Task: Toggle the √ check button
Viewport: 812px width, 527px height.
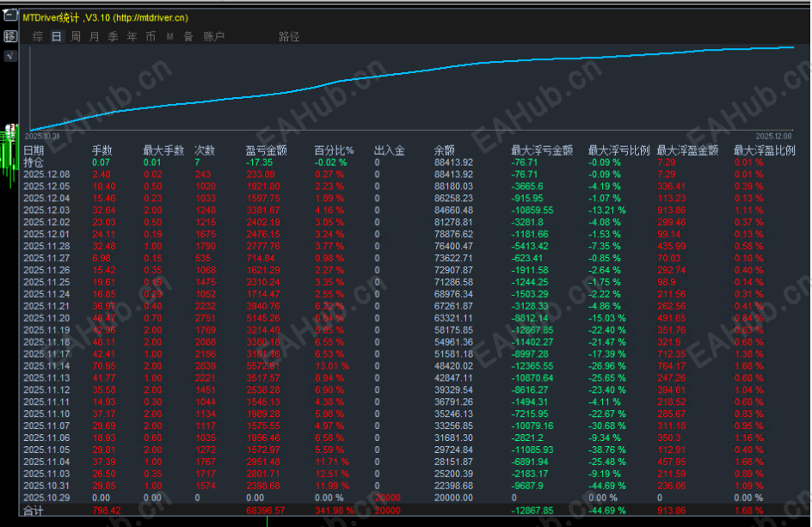Action: coord(9,55)
